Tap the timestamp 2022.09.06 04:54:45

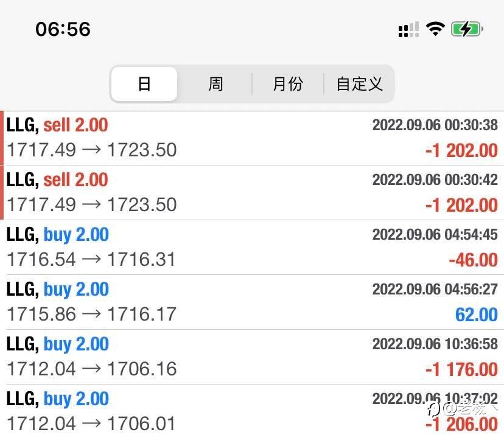(x=435, y=234)
